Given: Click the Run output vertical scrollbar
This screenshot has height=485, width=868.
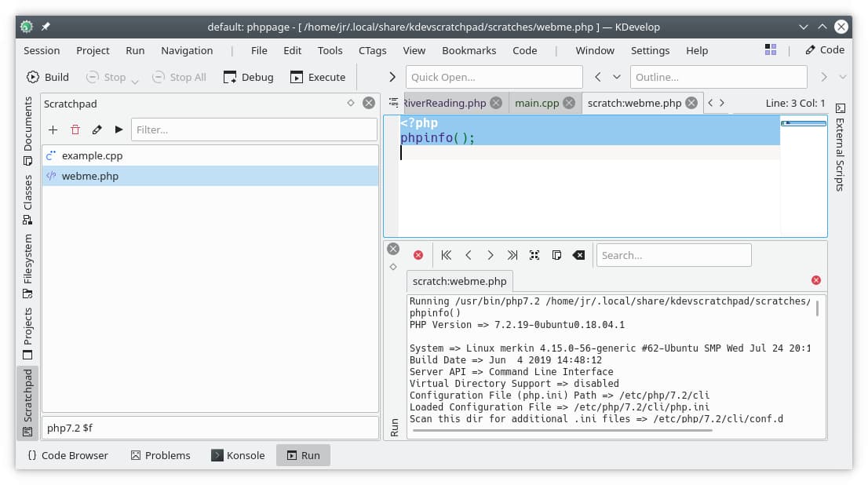Looking at the screenshot, I should [817, 308].
